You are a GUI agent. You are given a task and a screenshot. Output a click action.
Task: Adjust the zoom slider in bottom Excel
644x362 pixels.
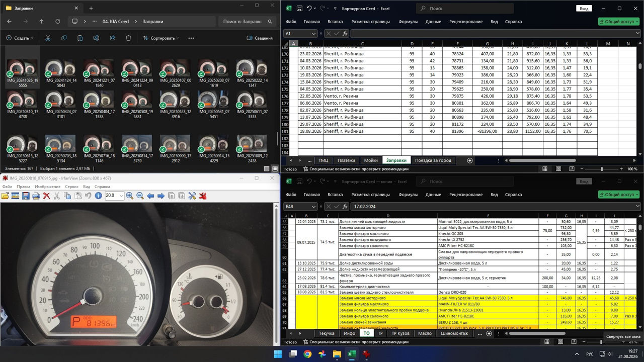point(602,342)
